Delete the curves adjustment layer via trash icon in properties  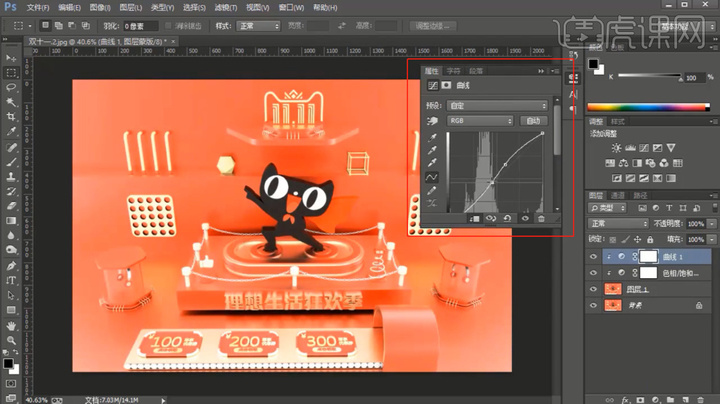(x=541, y=219)
